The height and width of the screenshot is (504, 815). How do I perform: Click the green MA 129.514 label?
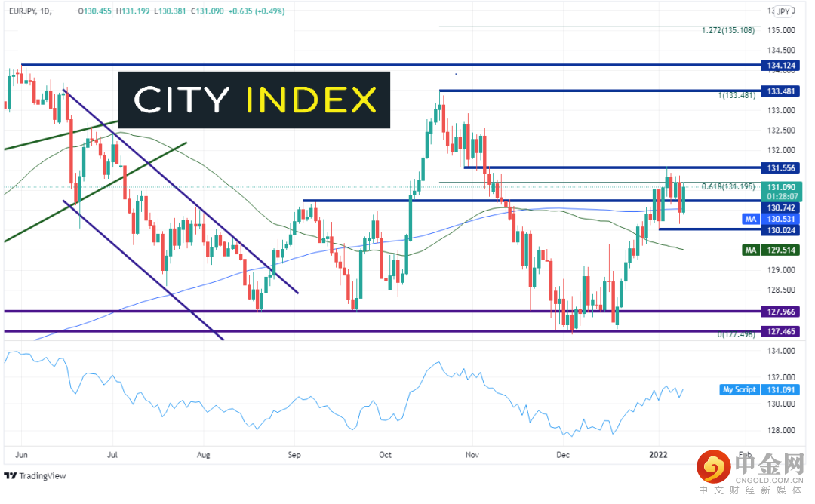tap(771, 250)
